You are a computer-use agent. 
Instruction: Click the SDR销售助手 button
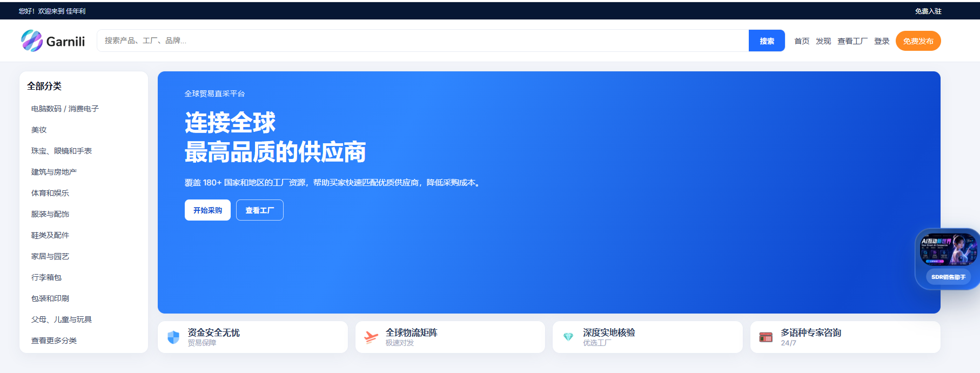click(948, 277)
